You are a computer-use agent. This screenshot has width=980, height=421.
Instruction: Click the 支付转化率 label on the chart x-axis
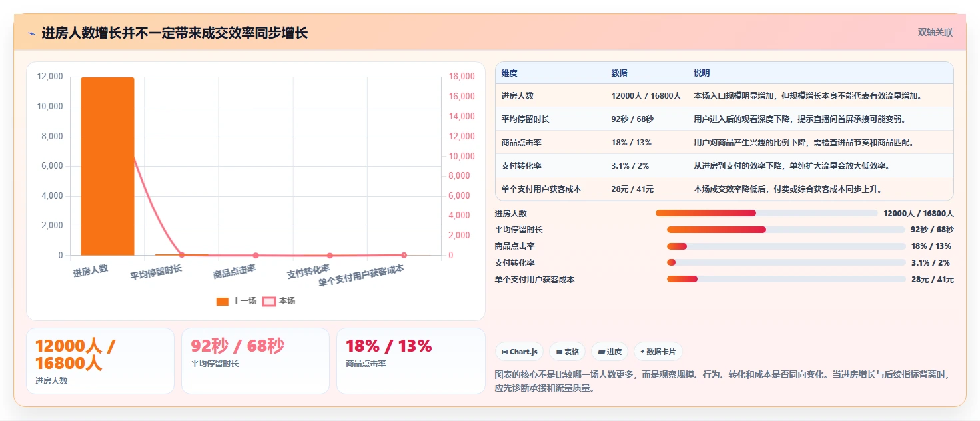click(308, 271)
